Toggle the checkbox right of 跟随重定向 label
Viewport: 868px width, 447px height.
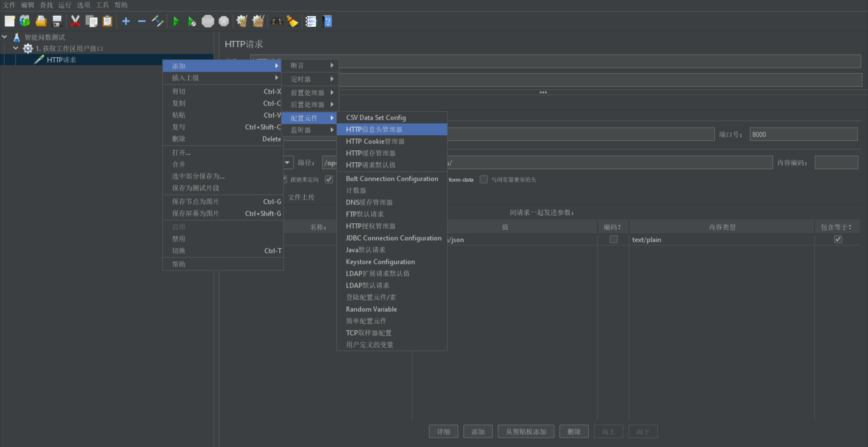pos(328,179)
